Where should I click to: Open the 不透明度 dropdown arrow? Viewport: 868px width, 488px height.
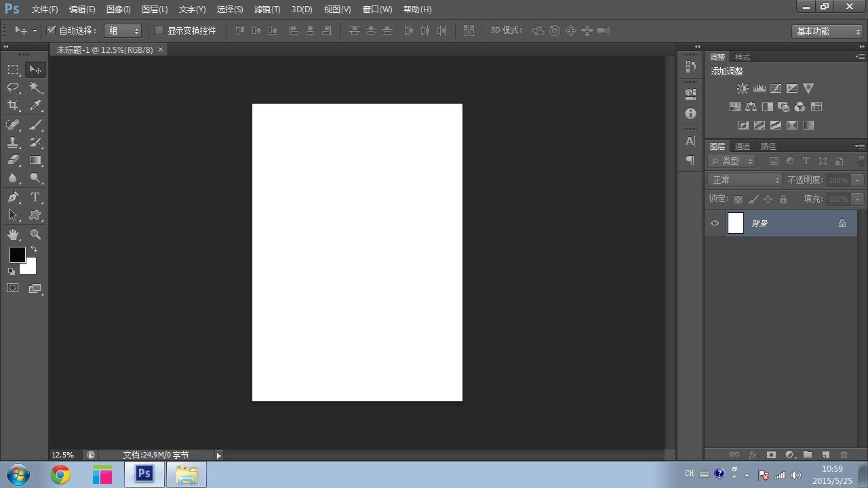858,180
